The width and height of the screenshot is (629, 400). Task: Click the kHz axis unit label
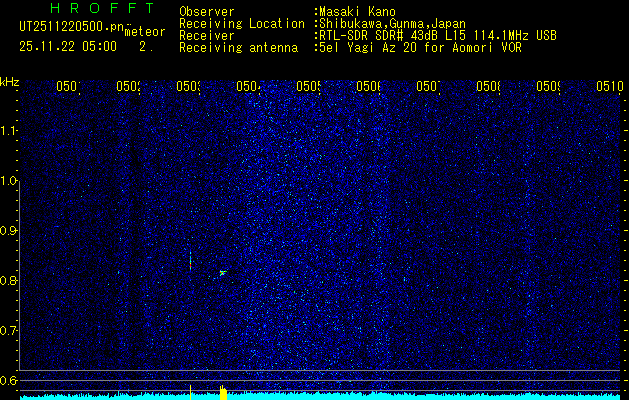9,82
